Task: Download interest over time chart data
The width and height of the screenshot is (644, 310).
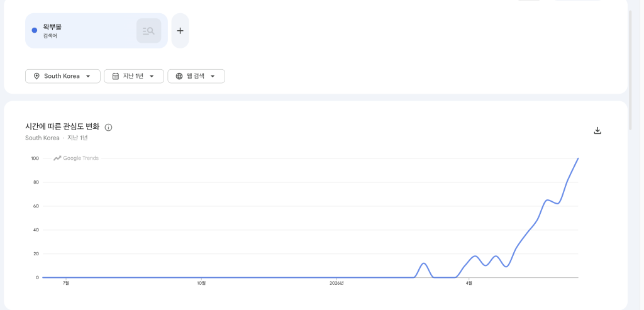Action: coord(597,131)
